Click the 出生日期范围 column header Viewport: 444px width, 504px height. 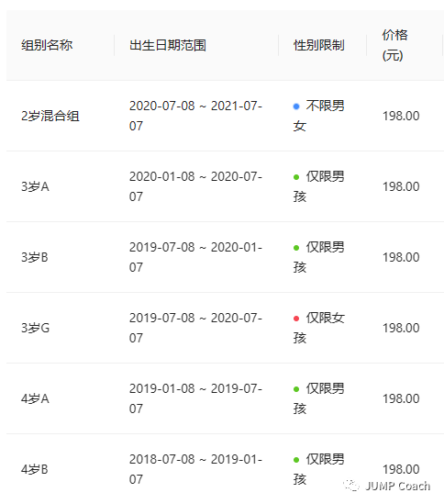167,45
